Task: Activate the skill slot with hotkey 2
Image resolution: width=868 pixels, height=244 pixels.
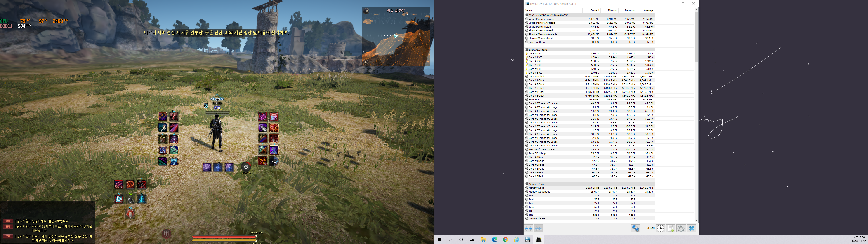Action: click(174, 139)
